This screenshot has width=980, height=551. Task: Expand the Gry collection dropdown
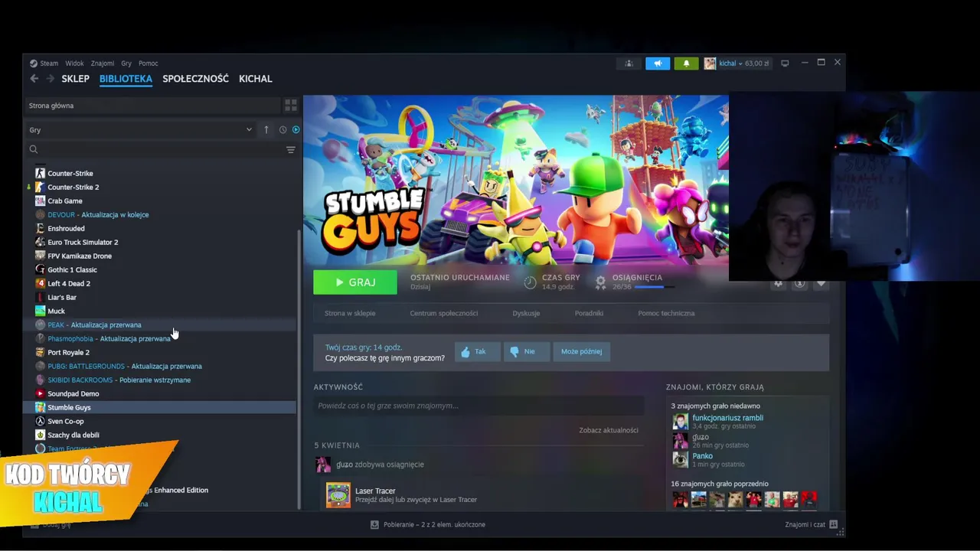coord(249,130)
